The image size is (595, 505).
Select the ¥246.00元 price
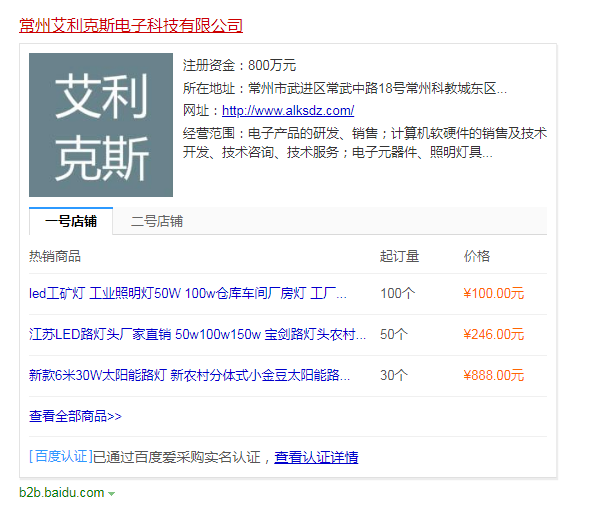[493, 334]
